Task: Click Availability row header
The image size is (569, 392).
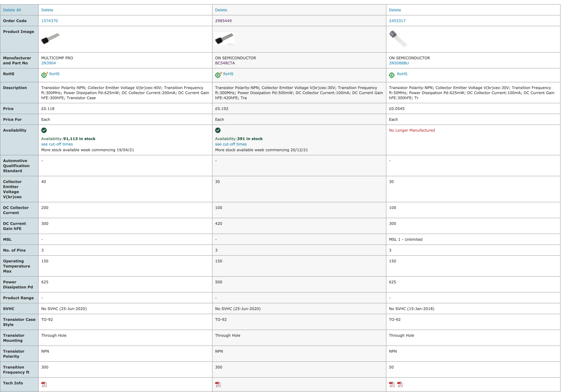Action: (19, 140)
